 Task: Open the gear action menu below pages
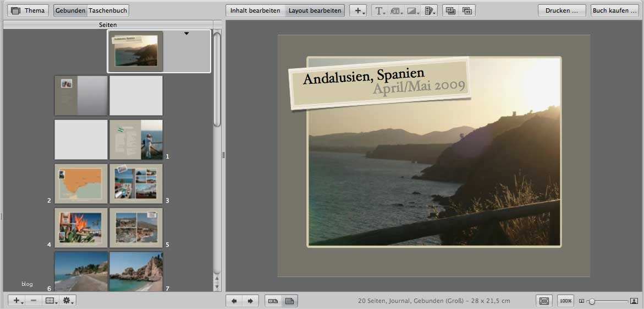(68, 301)
